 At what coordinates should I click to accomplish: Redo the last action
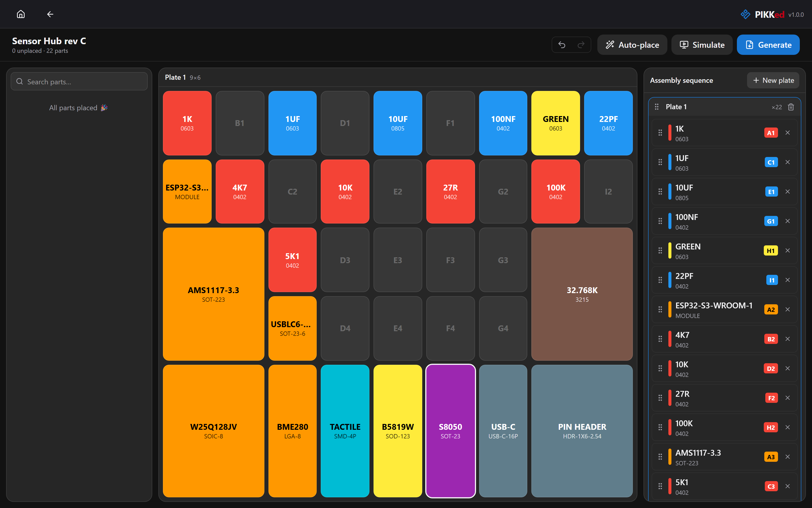tap(581, 45)
